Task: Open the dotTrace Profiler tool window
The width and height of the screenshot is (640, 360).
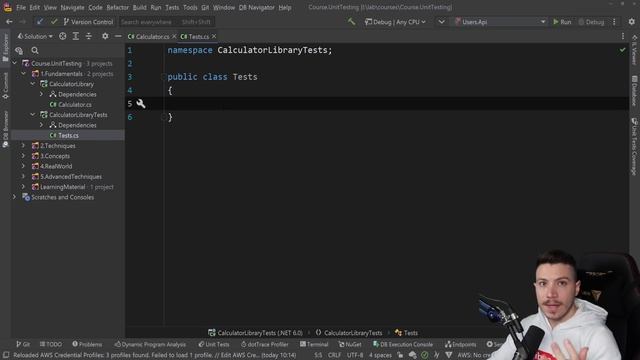Action: pos(264,344)
